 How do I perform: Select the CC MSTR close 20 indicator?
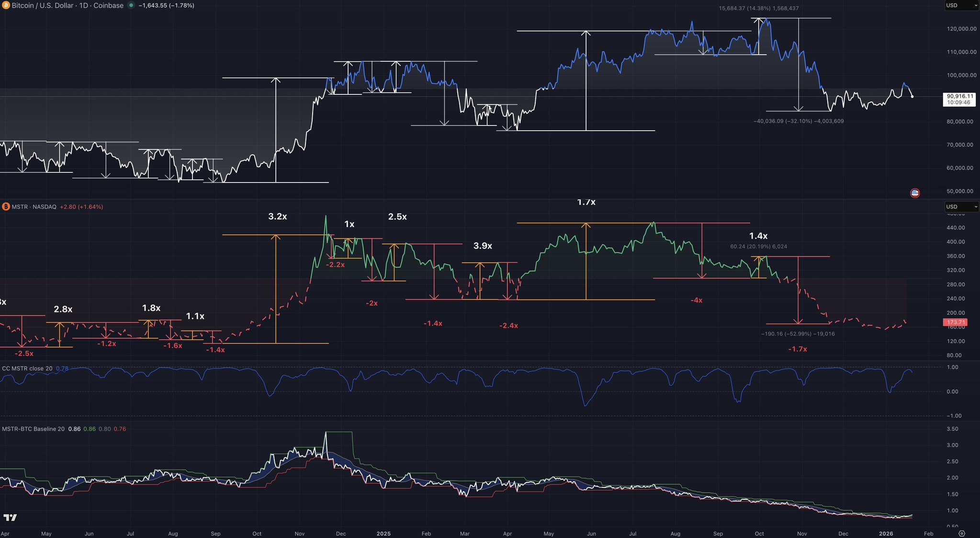click(x=27, y=368)
